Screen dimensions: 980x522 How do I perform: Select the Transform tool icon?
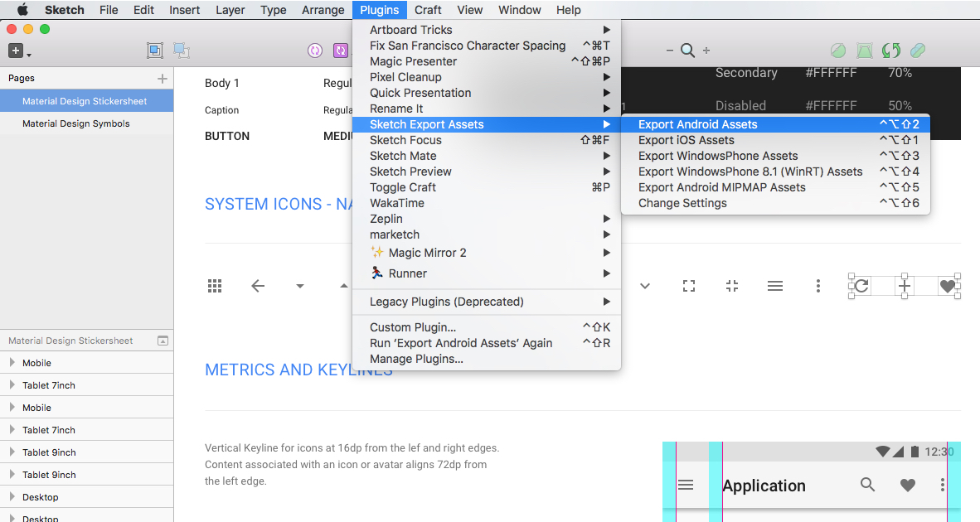pos(865,51)
